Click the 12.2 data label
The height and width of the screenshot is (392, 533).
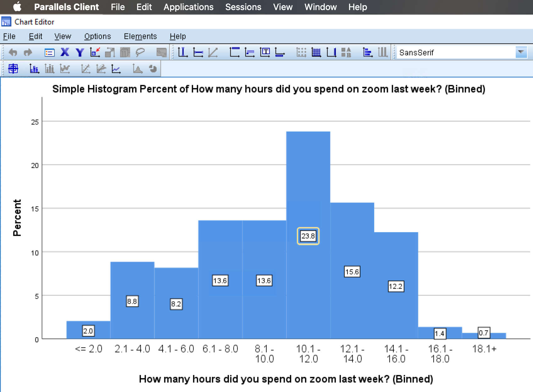(396, 286)
